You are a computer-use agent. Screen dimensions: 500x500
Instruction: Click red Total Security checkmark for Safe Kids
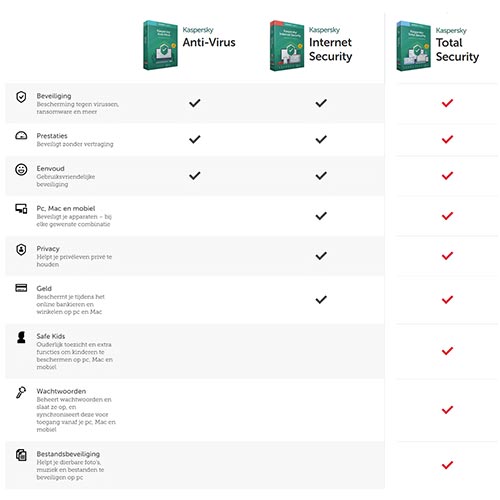tap(447, 351)
